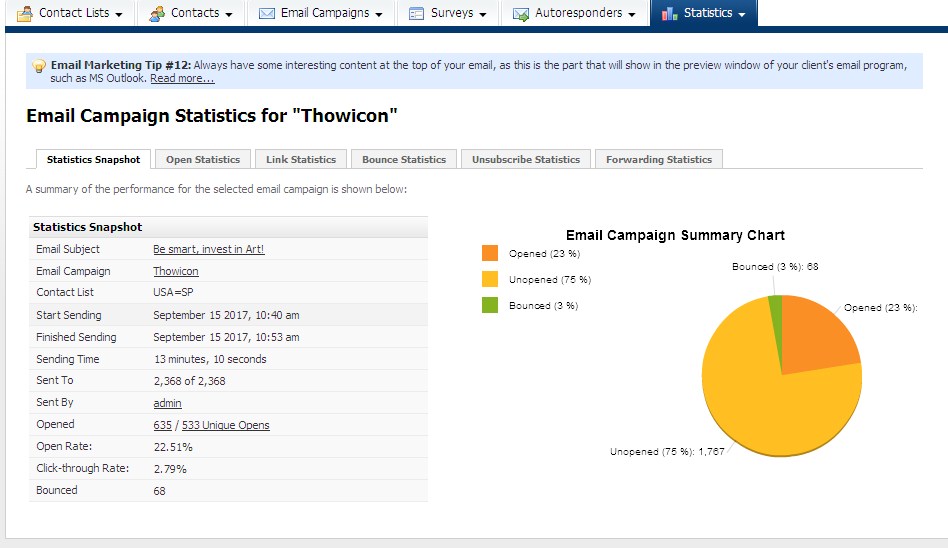This screenshot has width=948, height=548.
Task: Follow the 'Read more...' tip link
Action: tap(182, 79)
